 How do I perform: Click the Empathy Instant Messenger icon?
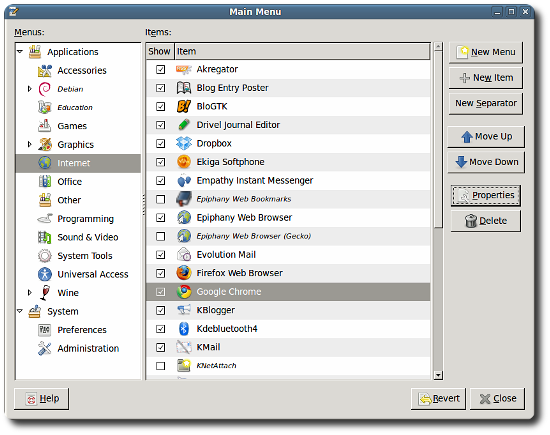[184, 181]
